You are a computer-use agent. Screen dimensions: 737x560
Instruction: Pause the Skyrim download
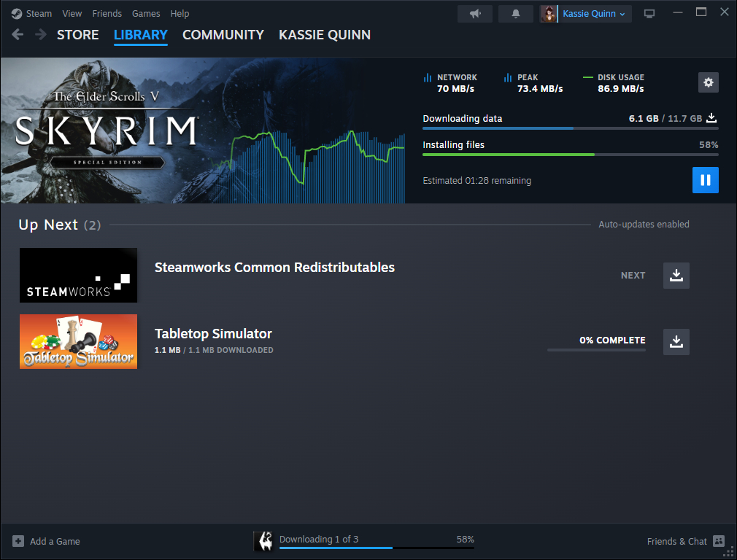coord(705,180)
